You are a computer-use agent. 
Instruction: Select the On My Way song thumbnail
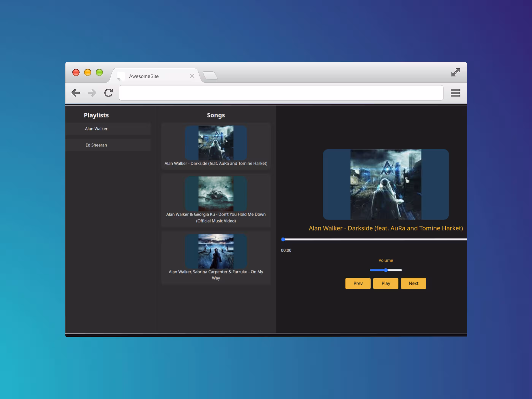[216, 251]
